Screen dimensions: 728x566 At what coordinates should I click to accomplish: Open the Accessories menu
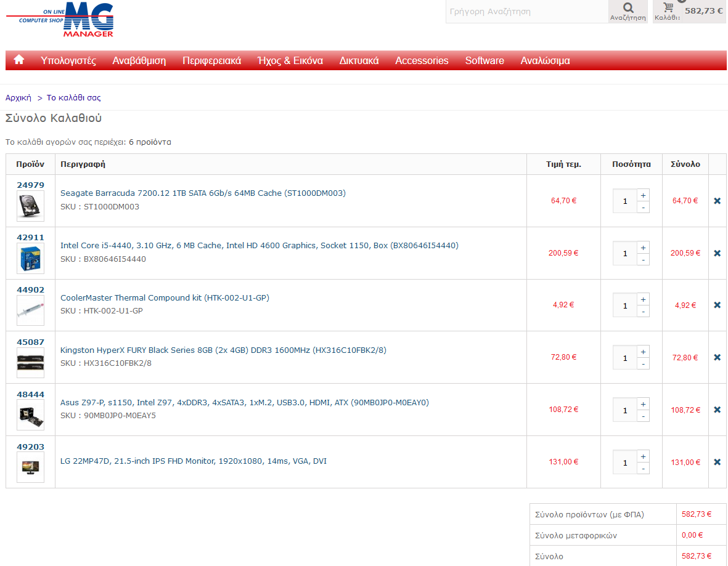click(422, 61)
